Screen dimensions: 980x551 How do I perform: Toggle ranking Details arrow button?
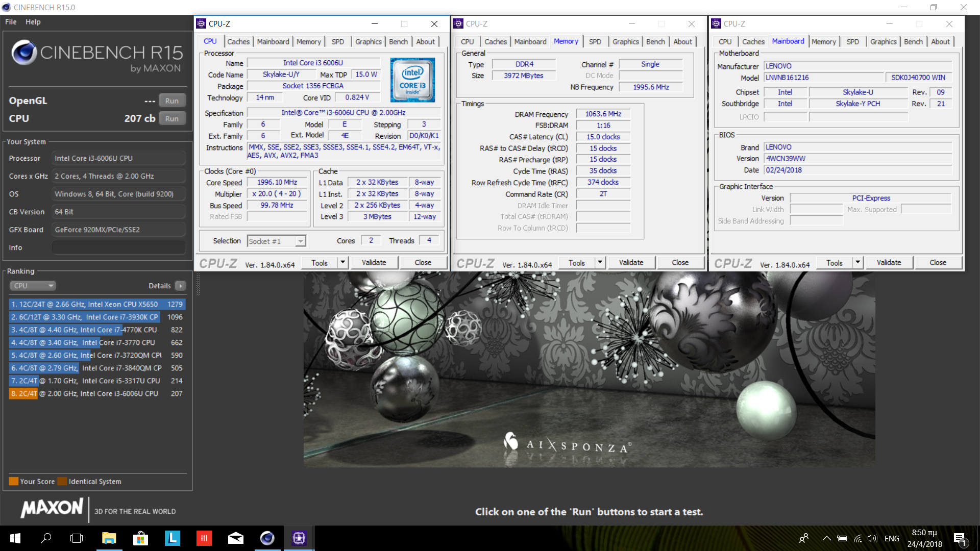click(181, 286)
